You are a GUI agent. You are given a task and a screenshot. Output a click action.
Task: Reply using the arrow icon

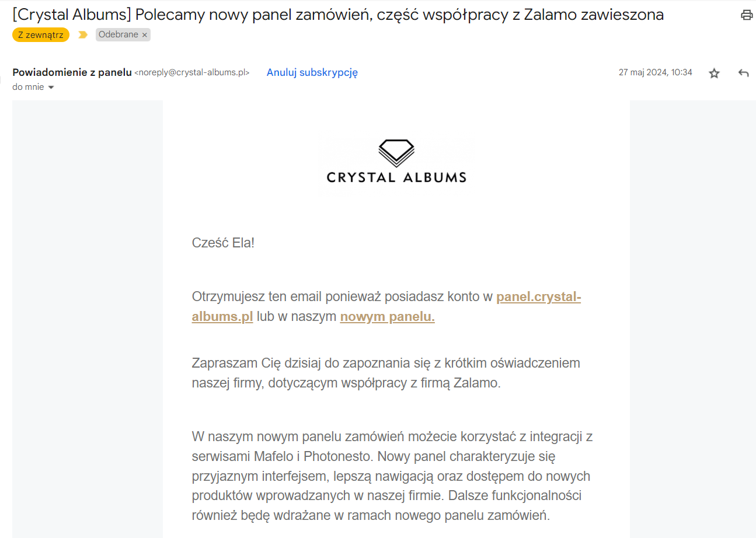pyautogui.click(x=743, y=73)
